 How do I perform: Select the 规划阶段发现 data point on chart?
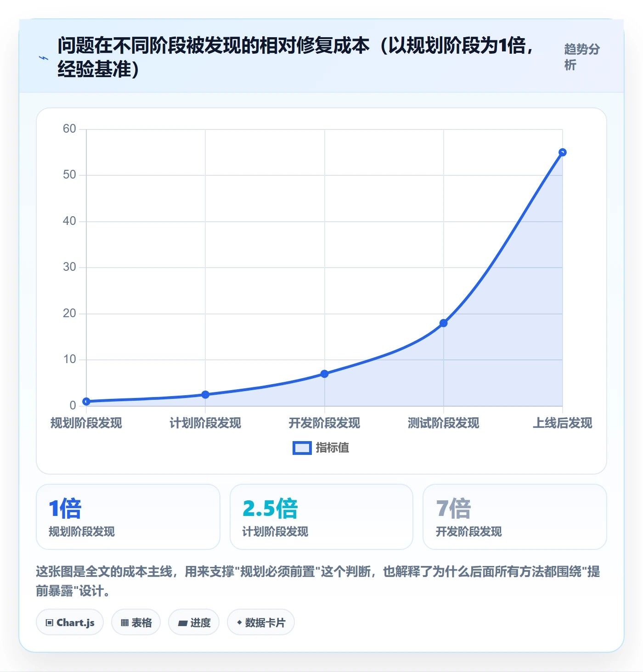[x=86, y=402]
